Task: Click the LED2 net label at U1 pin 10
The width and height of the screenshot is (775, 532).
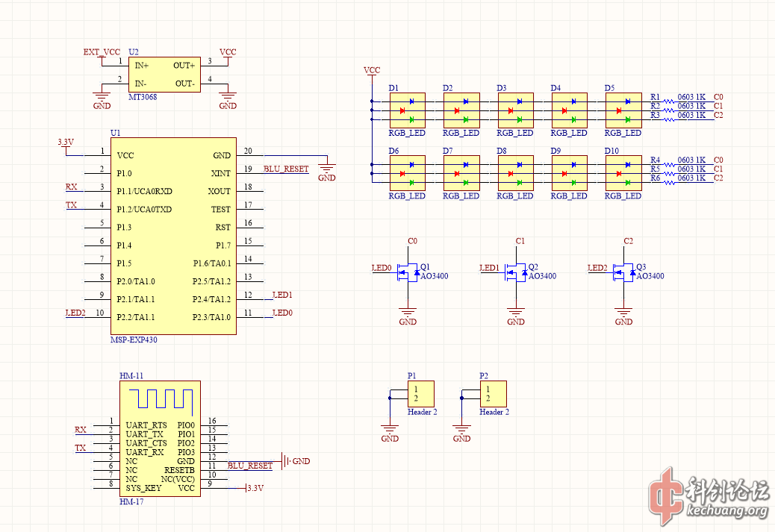Action: coord(75,313)
